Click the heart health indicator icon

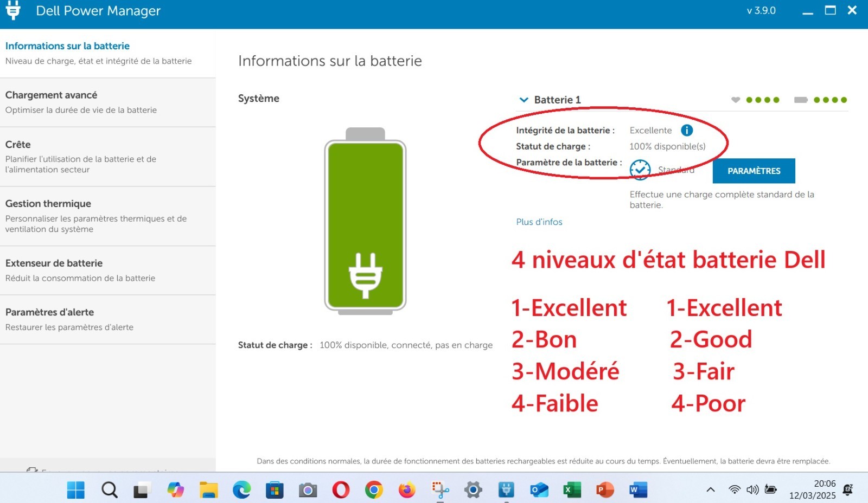[x=736, y=100]
